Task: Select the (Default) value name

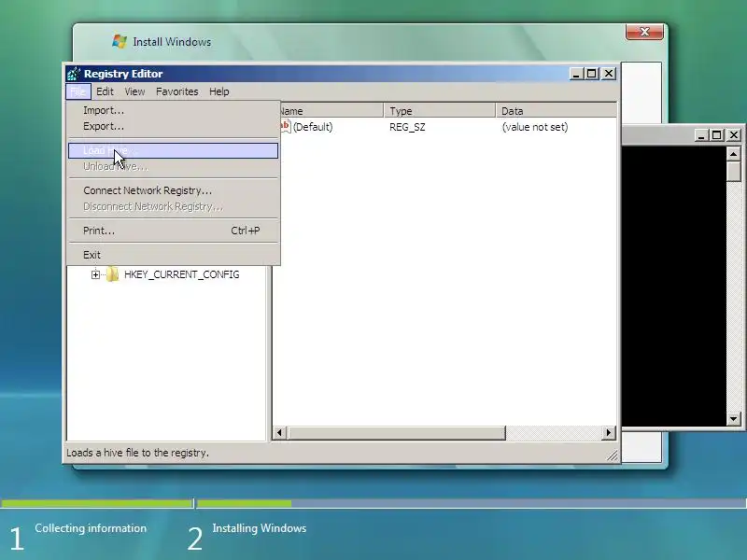Action: [313, 127]
